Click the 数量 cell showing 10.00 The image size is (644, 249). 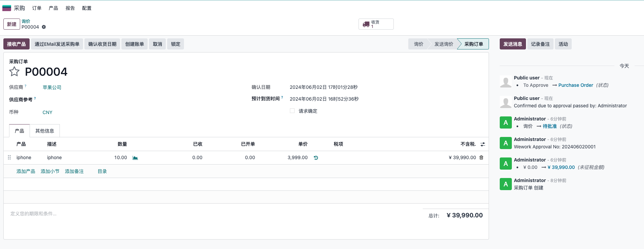click(120, 157)
